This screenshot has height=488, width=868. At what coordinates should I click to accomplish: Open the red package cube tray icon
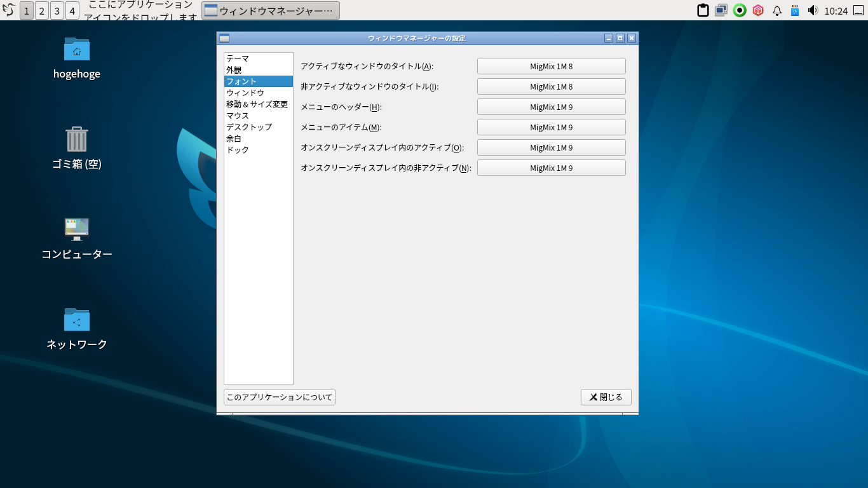point(758,10)
